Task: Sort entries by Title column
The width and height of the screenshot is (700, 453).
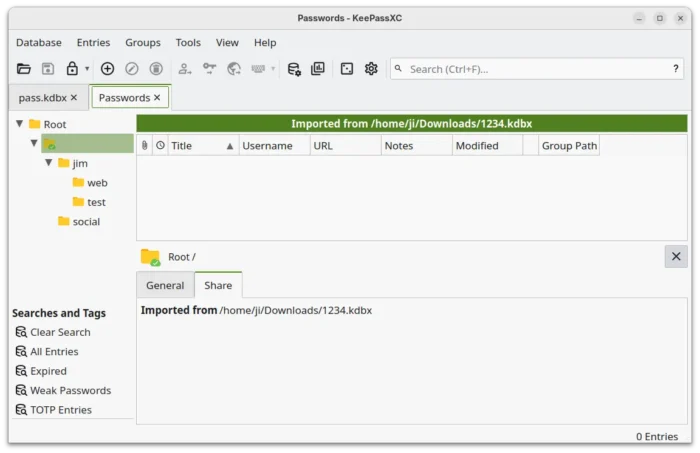Action: coord(204,145)
